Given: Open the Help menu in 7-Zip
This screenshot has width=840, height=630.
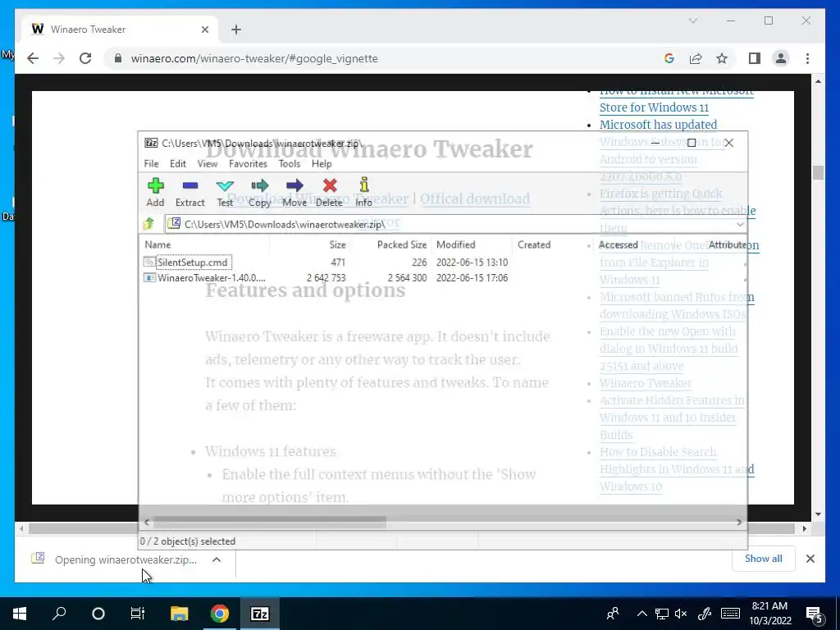Looking at the screenshot, I should 322,164.
